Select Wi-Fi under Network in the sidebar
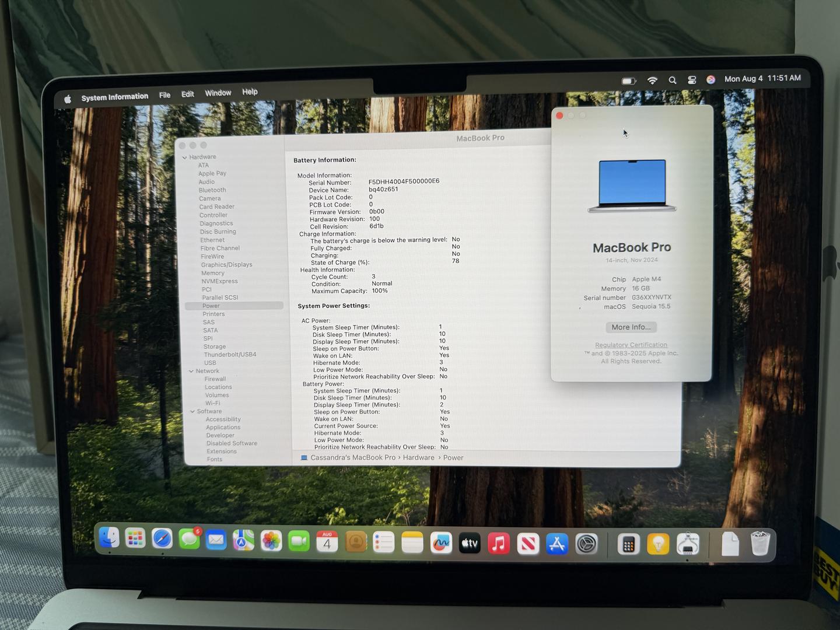Screen dimensions: 840x630 click(213, 403)
